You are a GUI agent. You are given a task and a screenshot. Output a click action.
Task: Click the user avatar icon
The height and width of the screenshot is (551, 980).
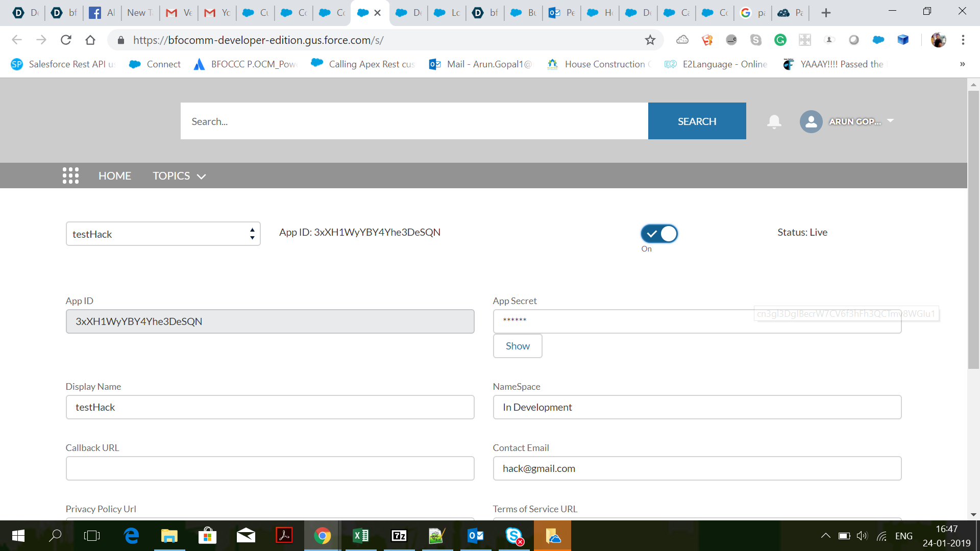pos(811,121)
